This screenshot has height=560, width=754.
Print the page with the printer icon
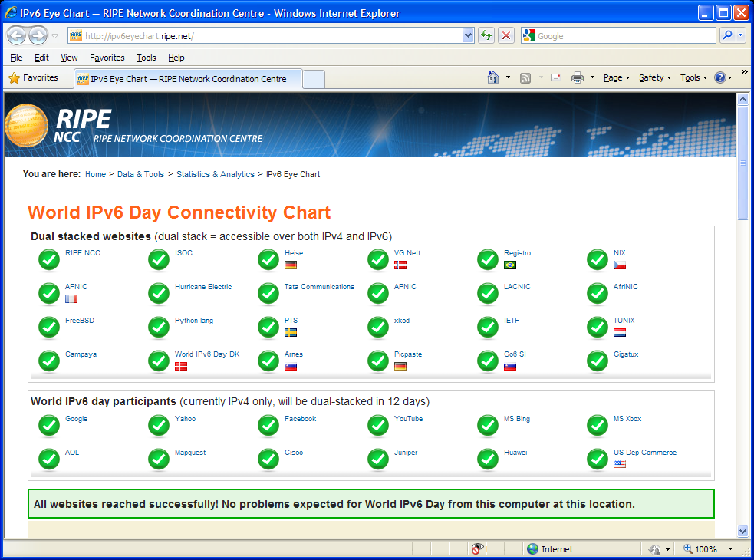tap(577, 77)
